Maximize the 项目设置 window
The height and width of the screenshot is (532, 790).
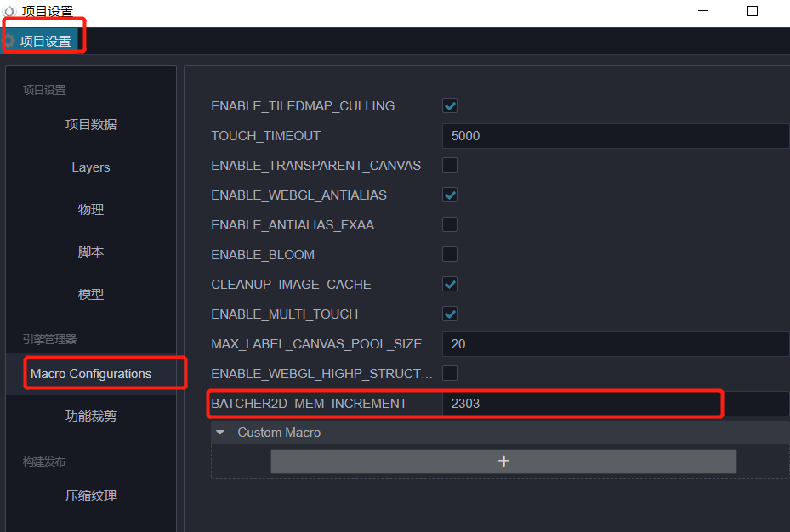753,11
